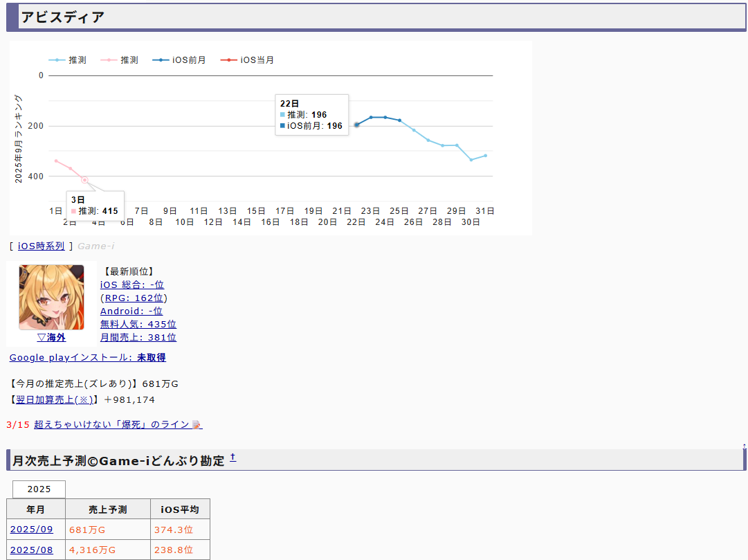Click the 4,316万G table cell
This screenshot has height=560, width=748.
[108, 550]
